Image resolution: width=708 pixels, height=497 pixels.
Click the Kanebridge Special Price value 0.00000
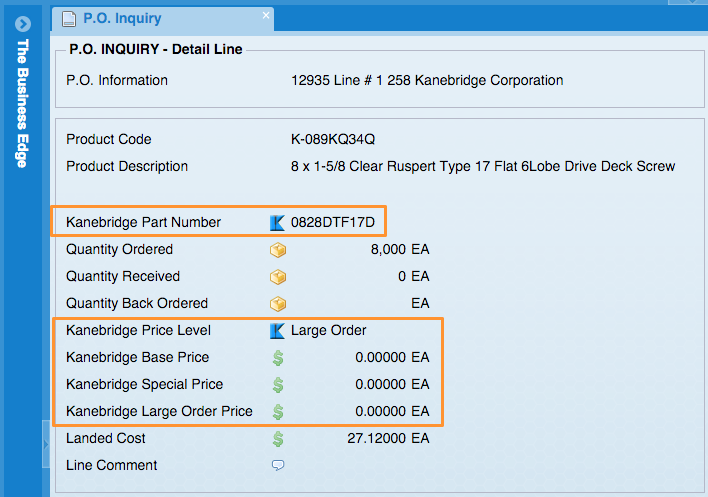380,384
